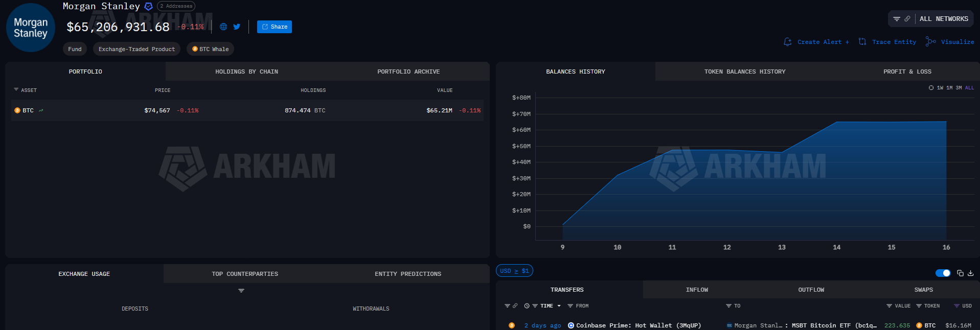Open the Morgan Stanley website globe icon

coord(223,27)
